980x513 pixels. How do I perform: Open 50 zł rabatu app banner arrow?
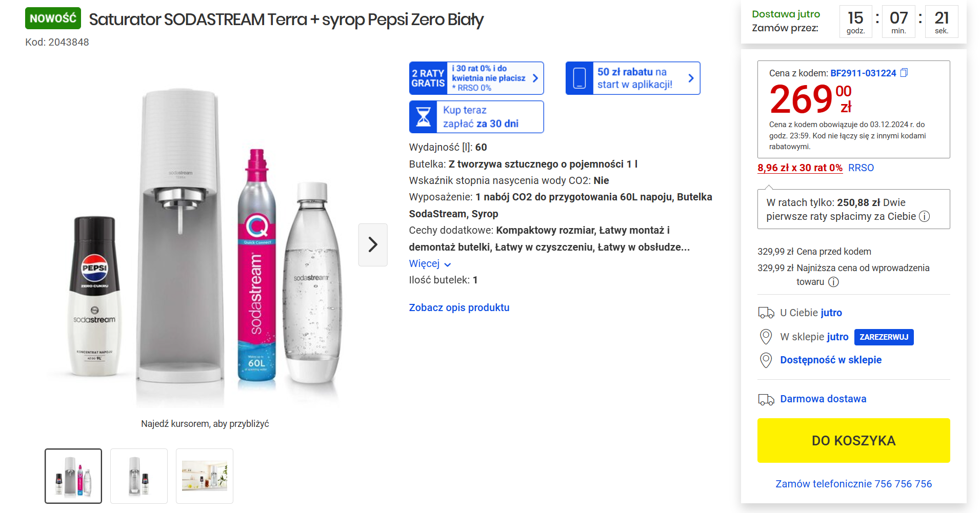click(691, 78)
